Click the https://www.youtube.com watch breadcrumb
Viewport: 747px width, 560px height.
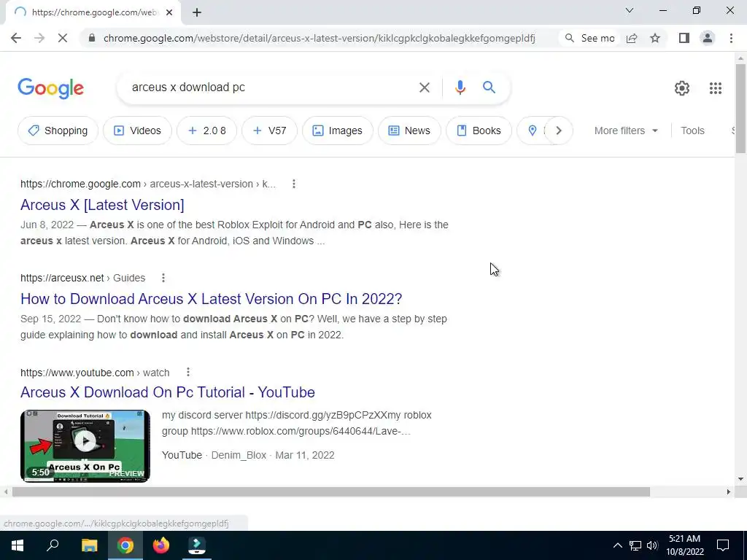[x=95, y=373]
